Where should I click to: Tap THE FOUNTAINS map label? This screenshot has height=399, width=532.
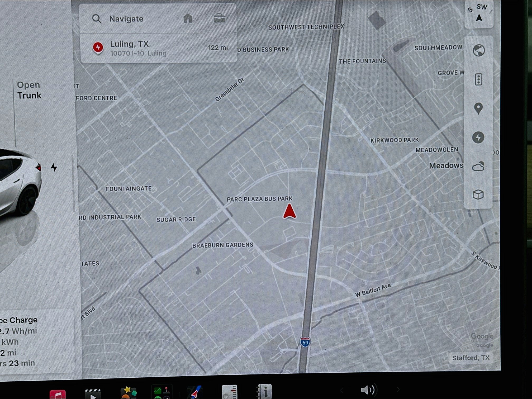(362, 61)
